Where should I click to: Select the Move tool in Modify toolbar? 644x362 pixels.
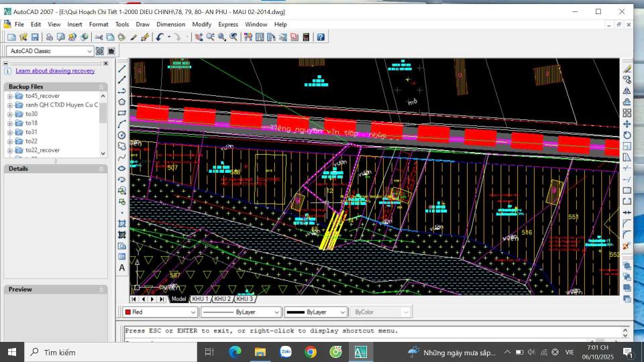coord(627,124)
